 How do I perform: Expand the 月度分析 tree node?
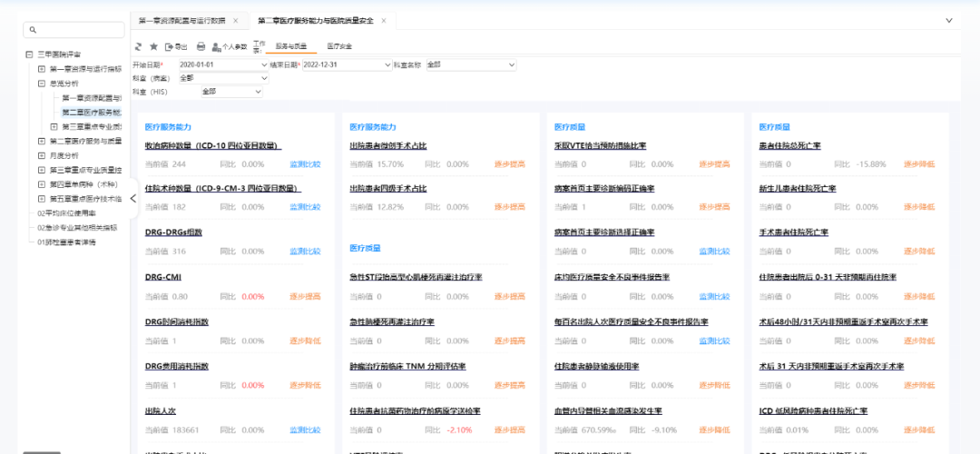coord(42,155)
